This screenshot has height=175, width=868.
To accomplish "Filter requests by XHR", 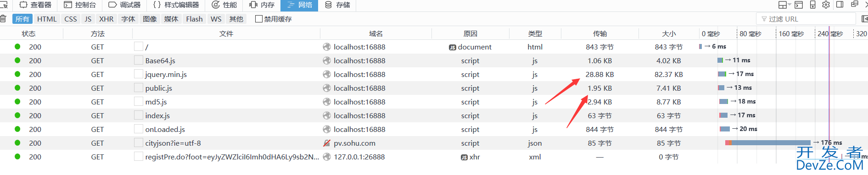I will 106,19.
